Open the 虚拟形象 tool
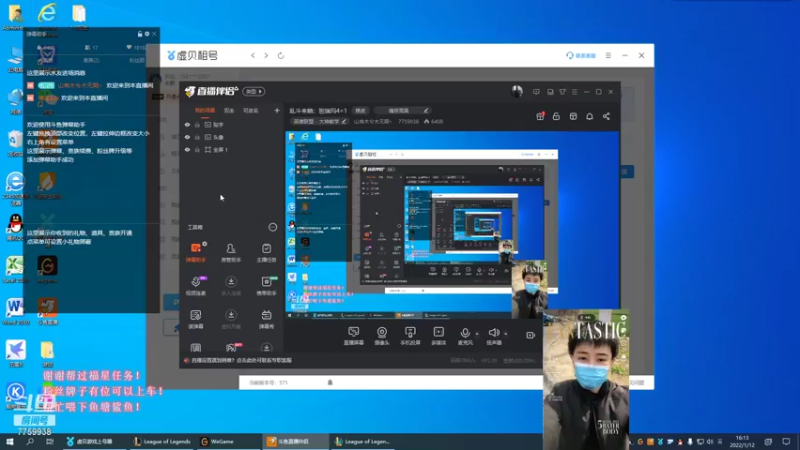Image resolution: width=800 pixels, height=450 pixels. coord(231,319)
